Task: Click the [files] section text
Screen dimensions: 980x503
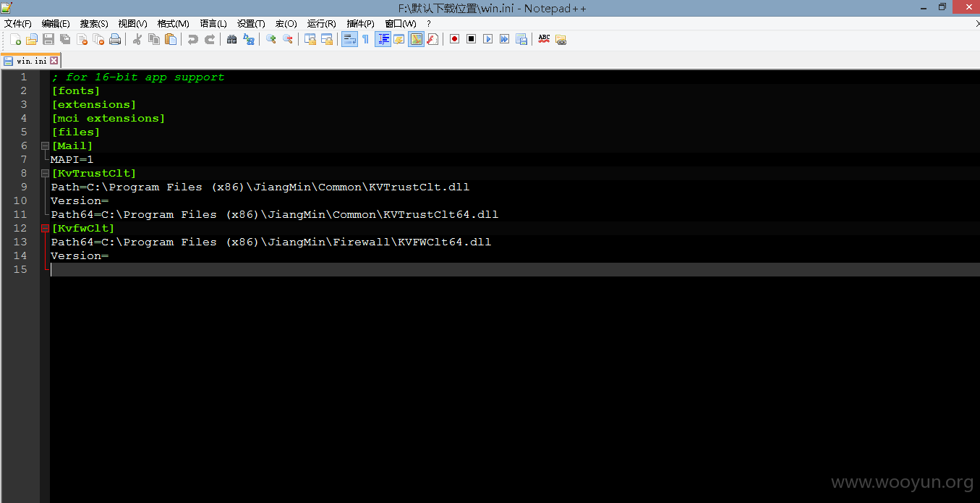Action: click(76, 132)
